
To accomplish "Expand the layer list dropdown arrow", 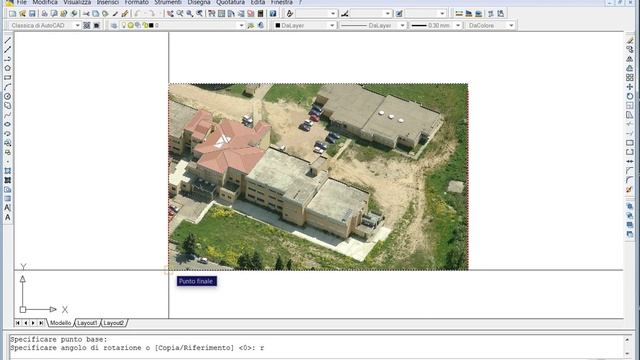I will [x=241, y=25].
